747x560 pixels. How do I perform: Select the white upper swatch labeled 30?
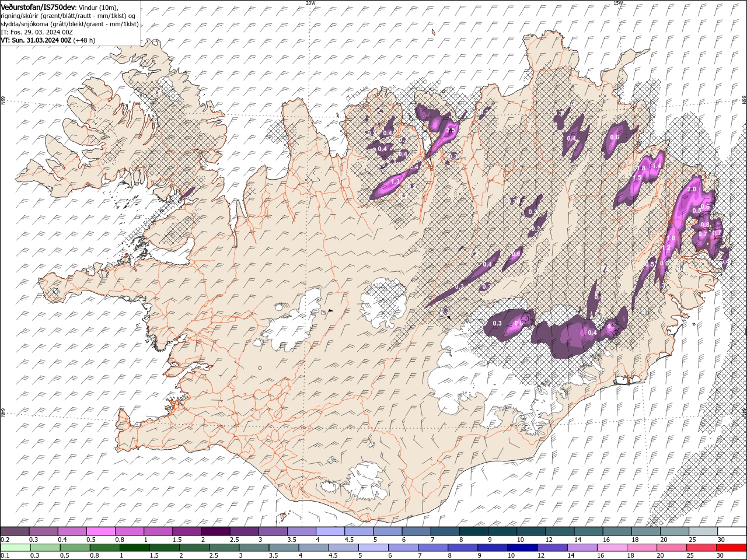(x=731, y=531)
